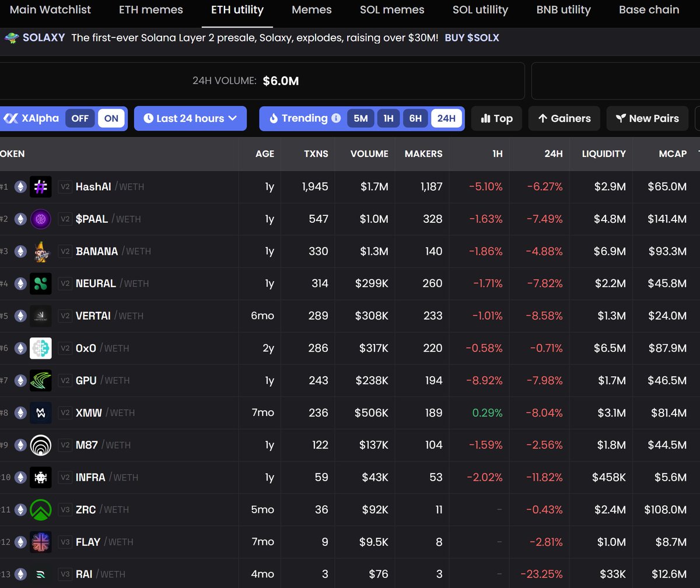Image resolution: width=700 pixels, height=588 pixels.
Task: Open the XMW token logo
Action: pos(41,412)
